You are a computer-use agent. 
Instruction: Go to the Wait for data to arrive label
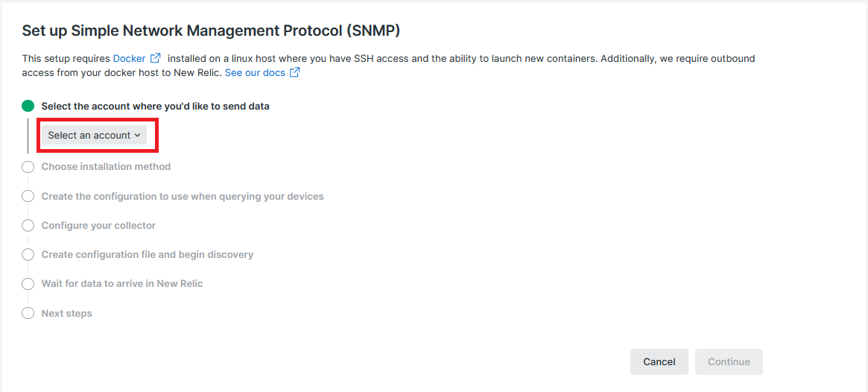(x=122, y=283)
